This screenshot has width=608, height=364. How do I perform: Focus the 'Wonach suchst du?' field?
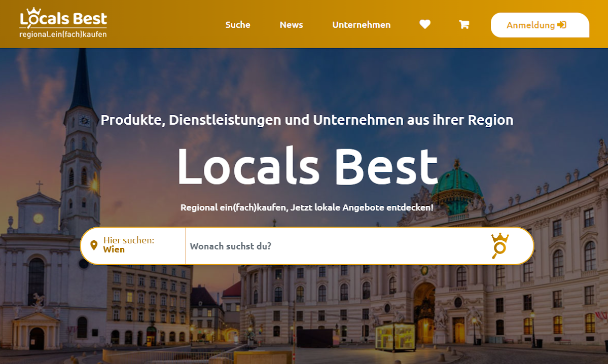[334, 246]
